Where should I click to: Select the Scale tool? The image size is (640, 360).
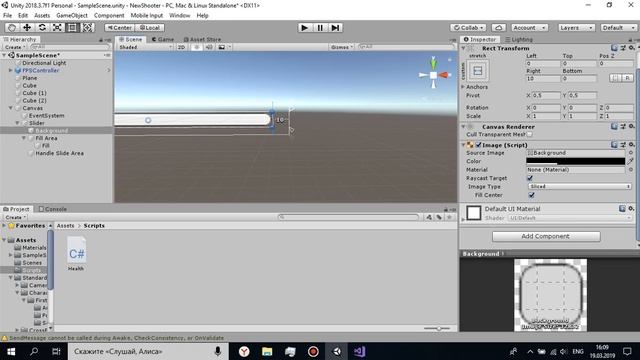(x=57, y=27)
